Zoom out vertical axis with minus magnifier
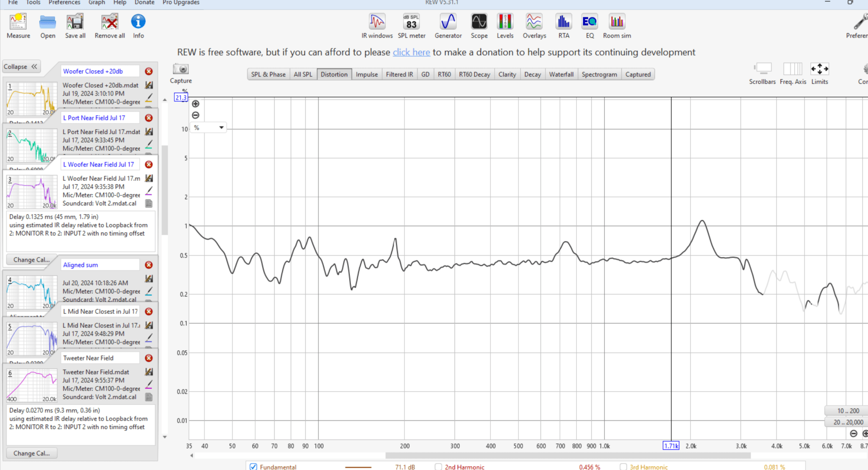Viewport: 868px width, 470px height. tap(195, 115)
